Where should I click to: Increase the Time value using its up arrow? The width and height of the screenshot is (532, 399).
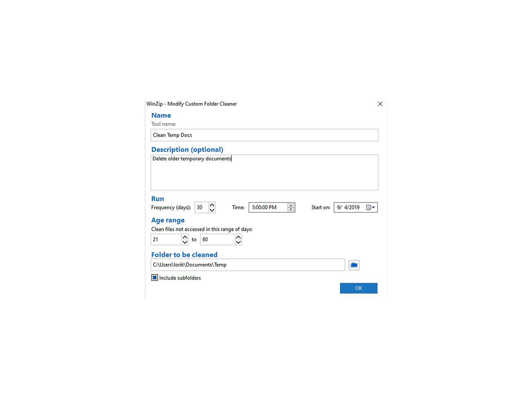(x=291, y=205)
